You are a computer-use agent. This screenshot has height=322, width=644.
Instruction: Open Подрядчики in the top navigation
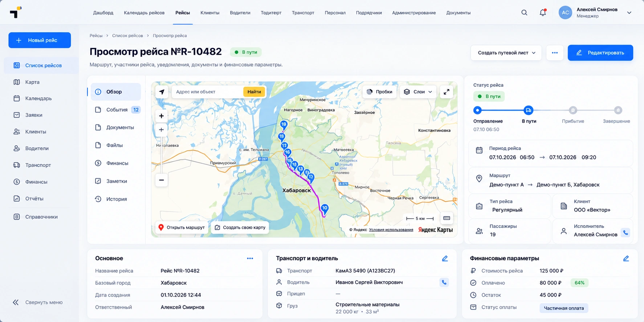(x=369, y=13)
